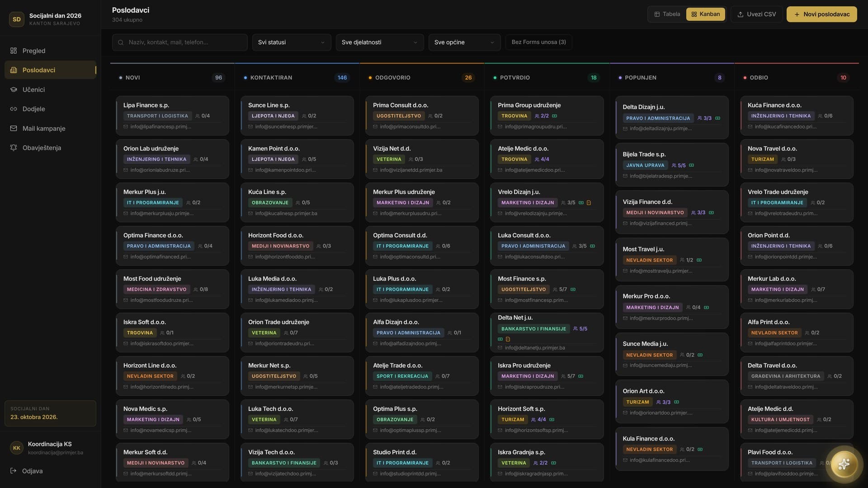868x488 pixels.
Task: Click the search magnifier icon
Action: pyautogui.click(x=121, y=42)
